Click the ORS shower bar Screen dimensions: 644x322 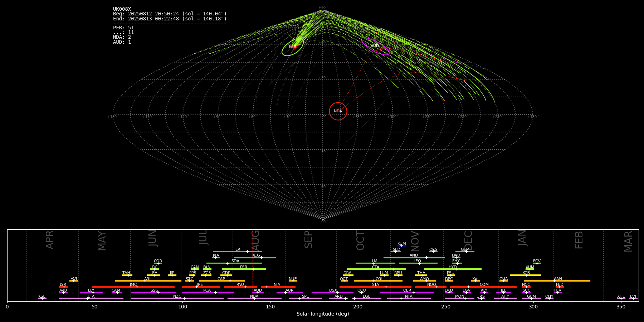(x=433, y=252)
